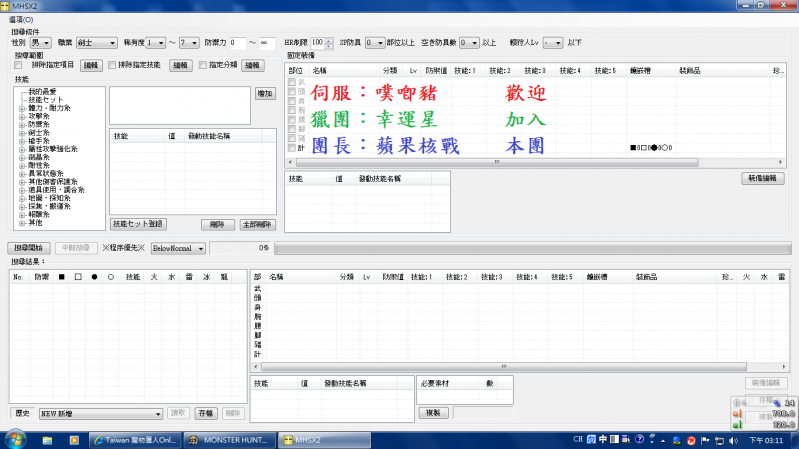Click the taskbar clock showing 03:11
Image resolution: width=799 pixels, height=449 pixels.
[x=766, y=440]
